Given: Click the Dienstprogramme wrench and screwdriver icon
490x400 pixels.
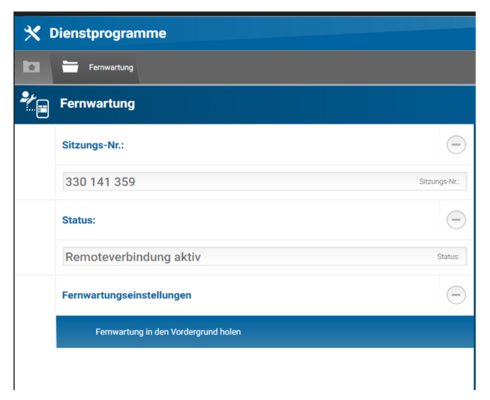Looking at the screenshot, I should click(32, 33).
